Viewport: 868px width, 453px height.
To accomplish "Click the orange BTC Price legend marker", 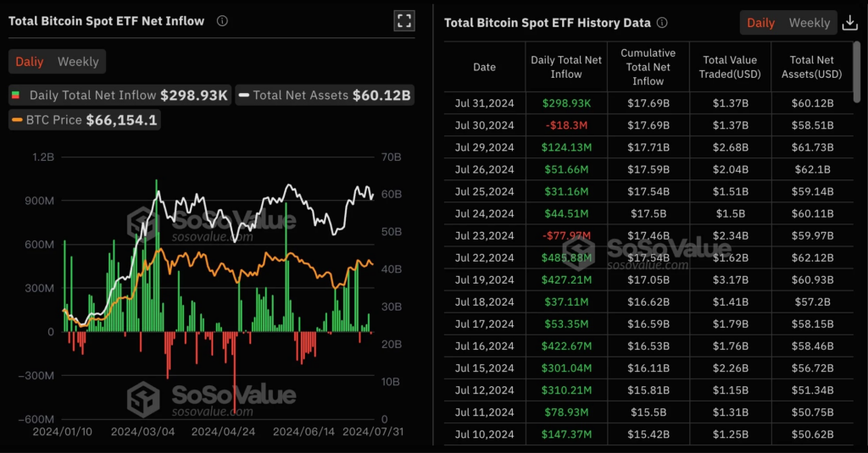I will pos(17,120).
